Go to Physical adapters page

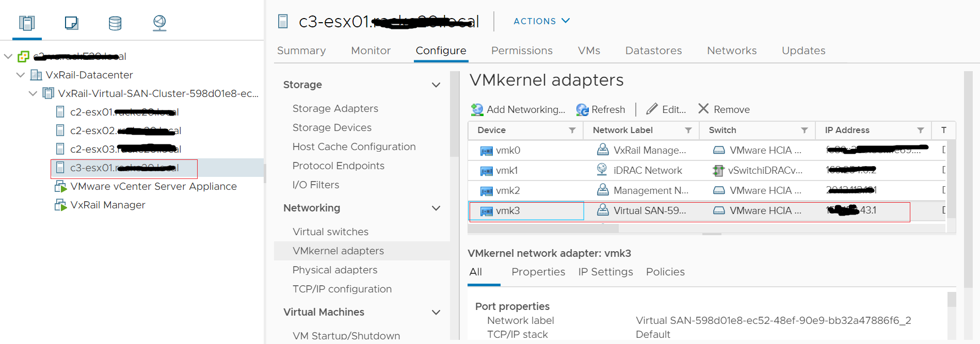pyautogui.click(x=334, y=270)
